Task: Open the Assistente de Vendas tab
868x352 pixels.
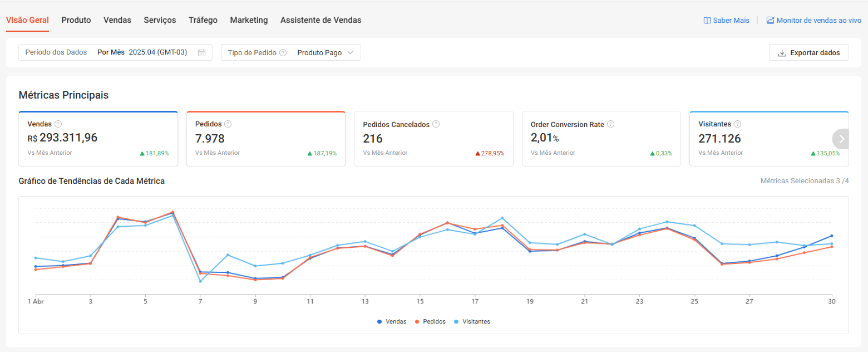Action: (320, 20)
